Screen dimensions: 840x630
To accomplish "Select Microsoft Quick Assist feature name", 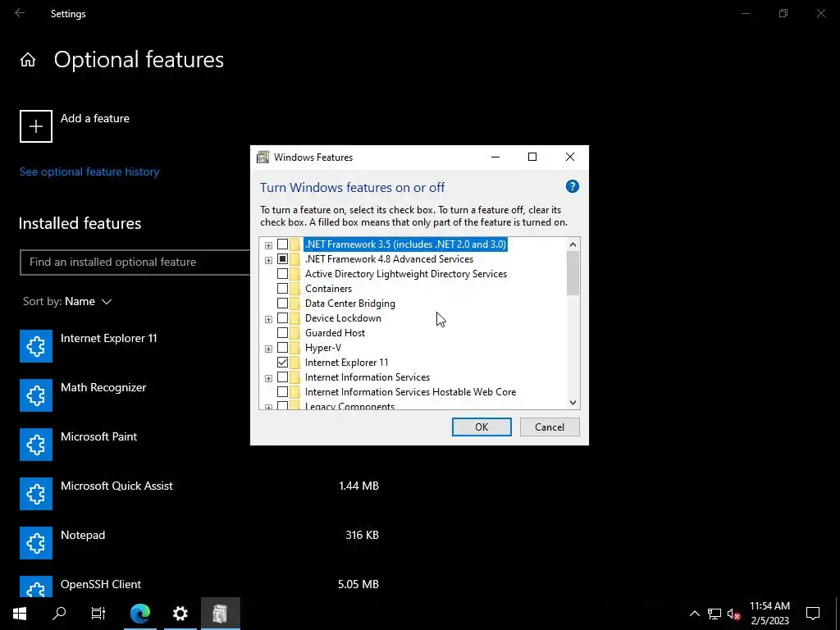I will (x=116, y=486).
